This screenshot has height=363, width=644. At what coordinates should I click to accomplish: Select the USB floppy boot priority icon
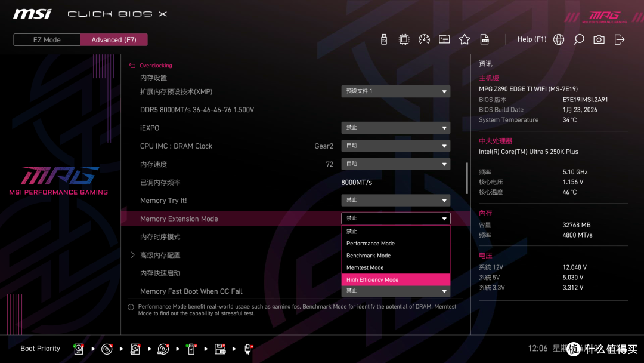point(220,349)
